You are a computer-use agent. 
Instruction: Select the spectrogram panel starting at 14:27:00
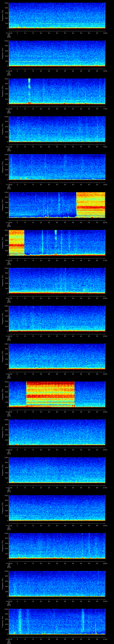pos(57,508)
